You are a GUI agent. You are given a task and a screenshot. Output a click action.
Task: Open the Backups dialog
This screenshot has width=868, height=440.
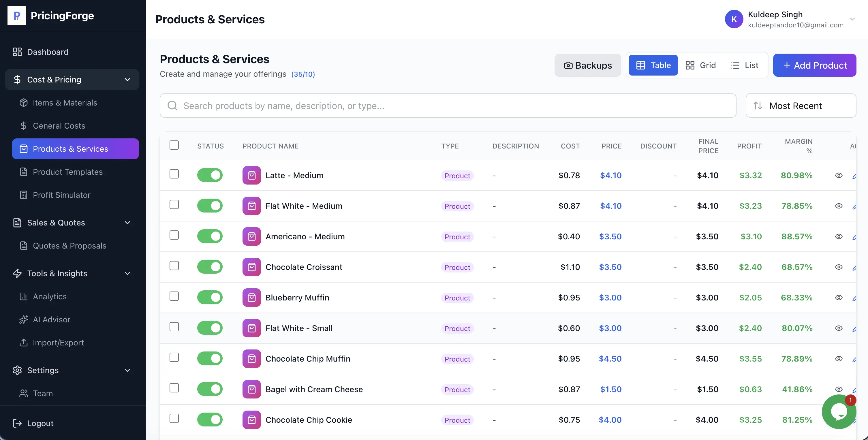click(x=587, y=65)
